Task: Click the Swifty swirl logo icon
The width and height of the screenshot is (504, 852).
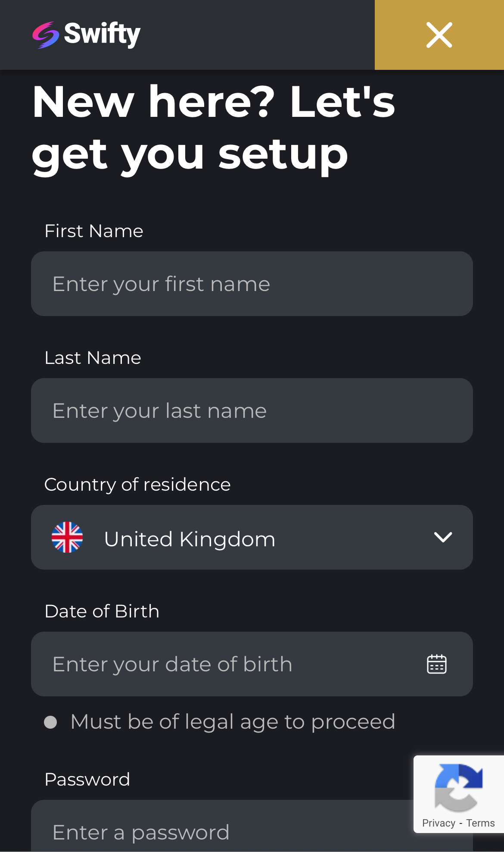Action: (x=45, y=35)
